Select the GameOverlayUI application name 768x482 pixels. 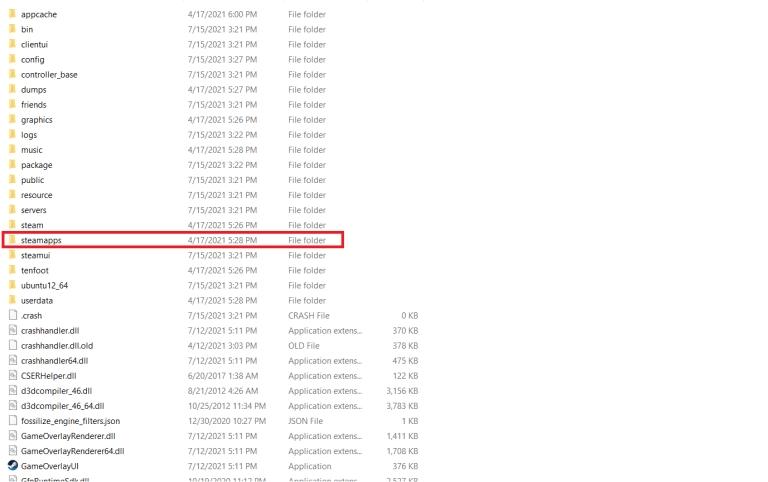coord(50,466)
